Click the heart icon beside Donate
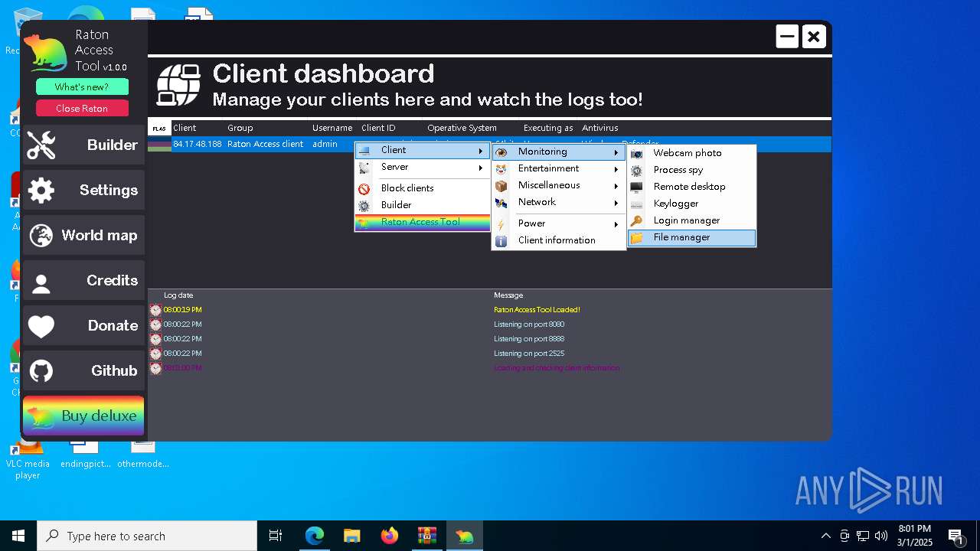The width and height of the screenshot is (980, 551). pyautogui.click(x=41, y=327)
